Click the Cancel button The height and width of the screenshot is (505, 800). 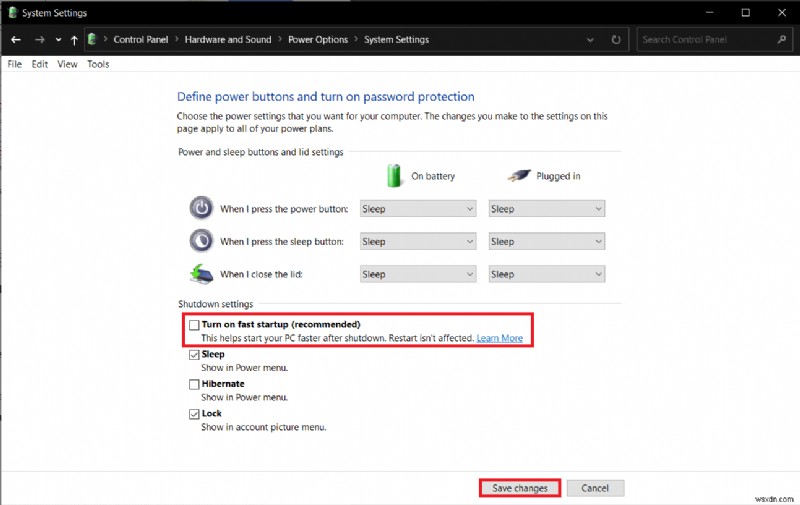(595, 488)
